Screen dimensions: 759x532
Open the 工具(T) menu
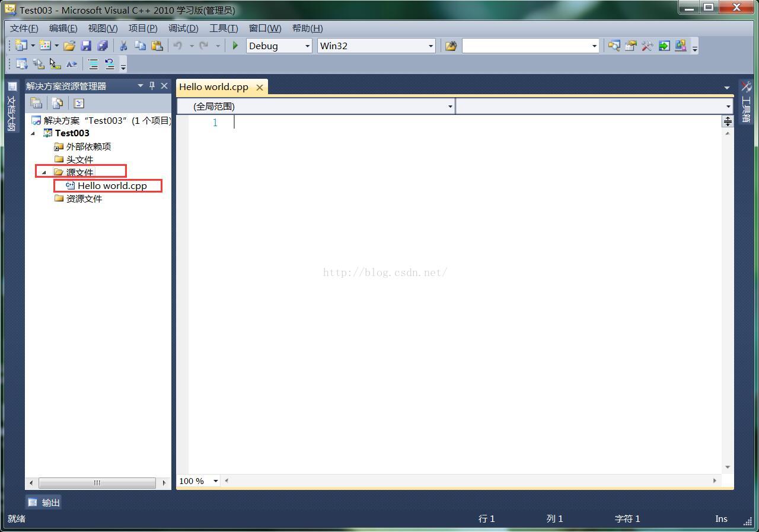(224, 28)
